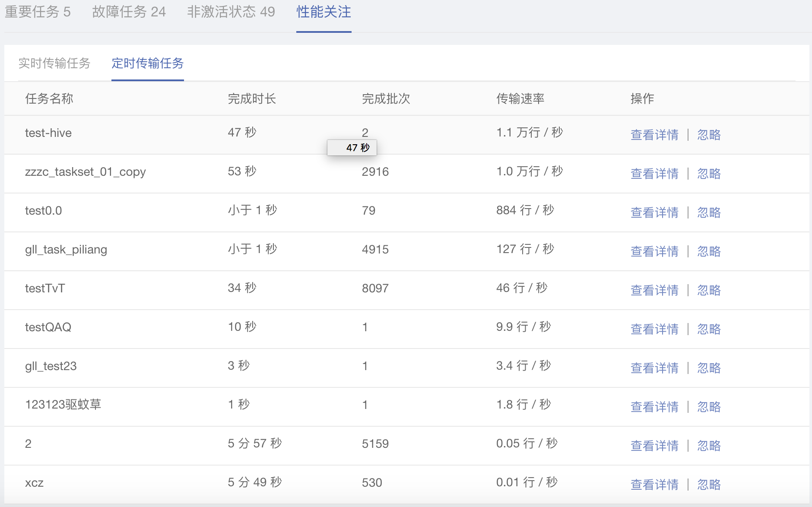The image size is (812, 507).
Task: Ignore the xcz task
Action: tap(709, 485)
